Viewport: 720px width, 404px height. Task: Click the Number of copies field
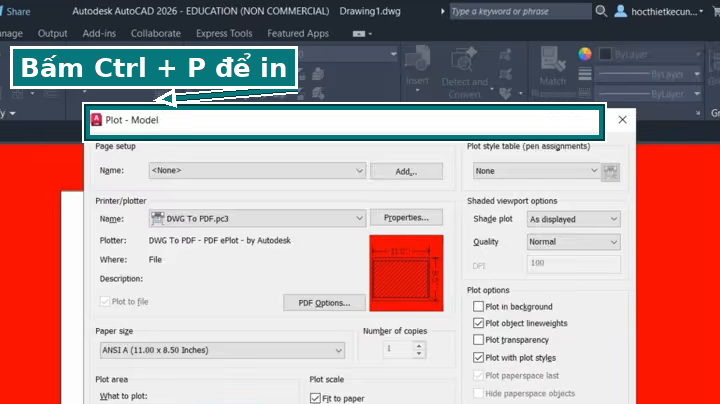tap(398, 349)
